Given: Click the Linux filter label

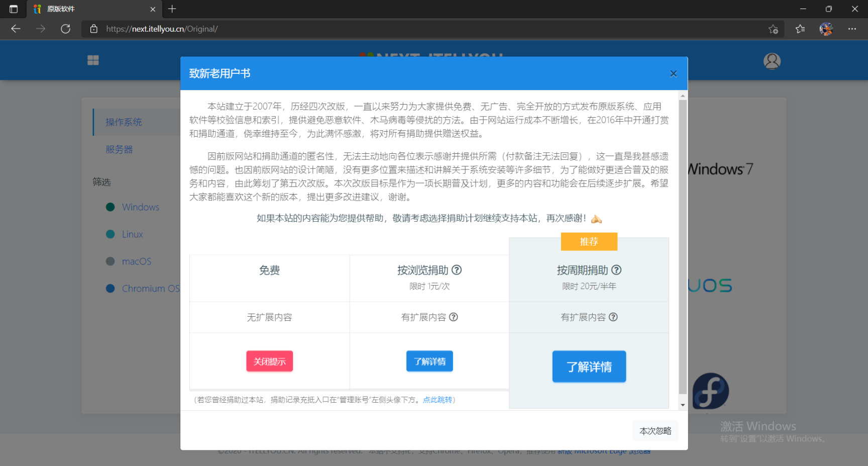Looking at the screenshot, I should point(133,234).
